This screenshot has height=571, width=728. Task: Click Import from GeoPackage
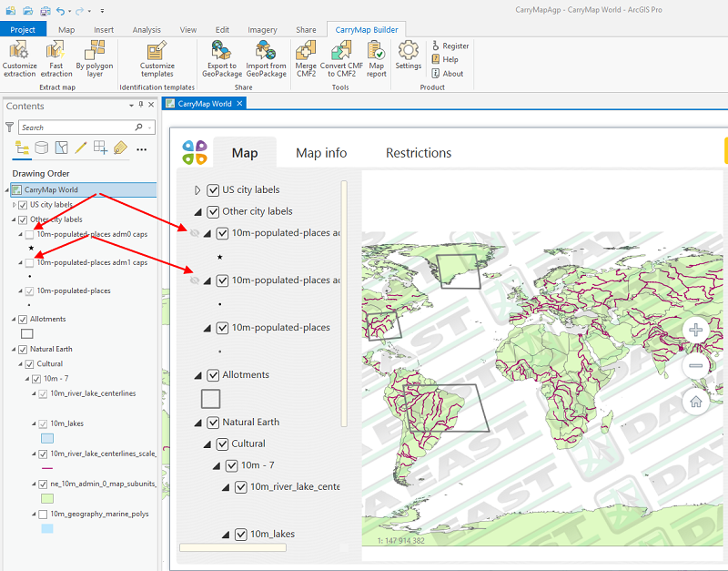[266, 58]
